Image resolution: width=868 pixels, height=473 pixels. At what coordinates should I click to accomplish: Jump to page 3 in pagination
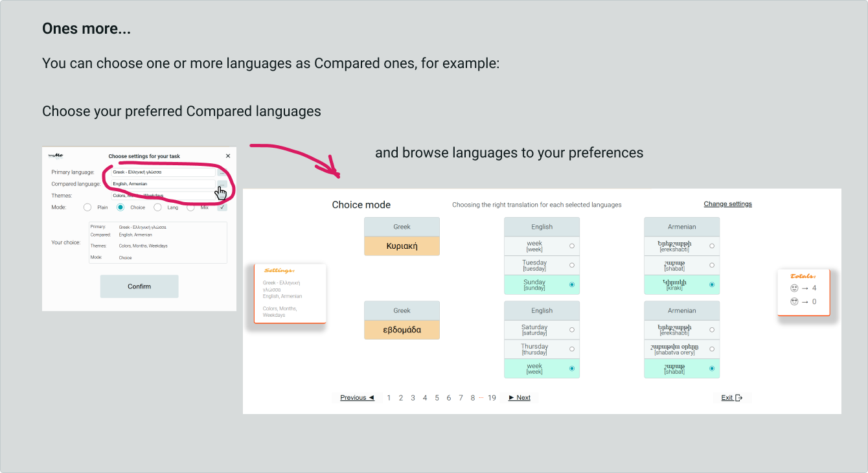coord(413,398)
